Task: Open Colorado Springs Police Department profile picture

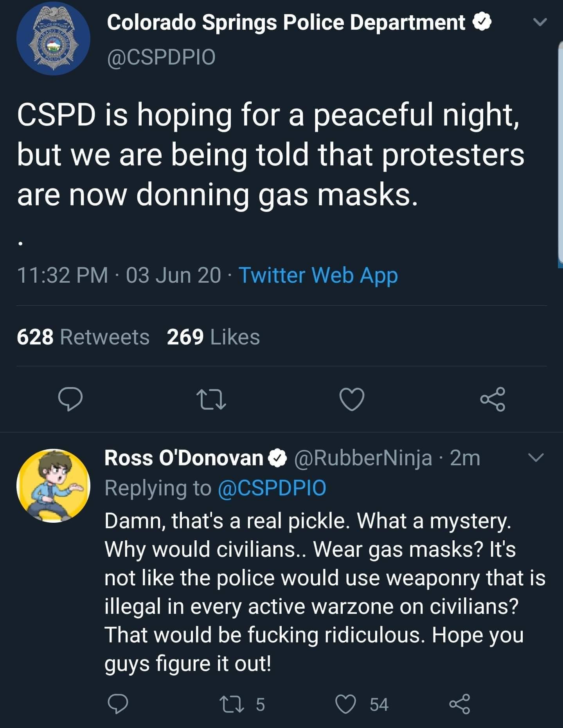Action: [x=53, y=38]
